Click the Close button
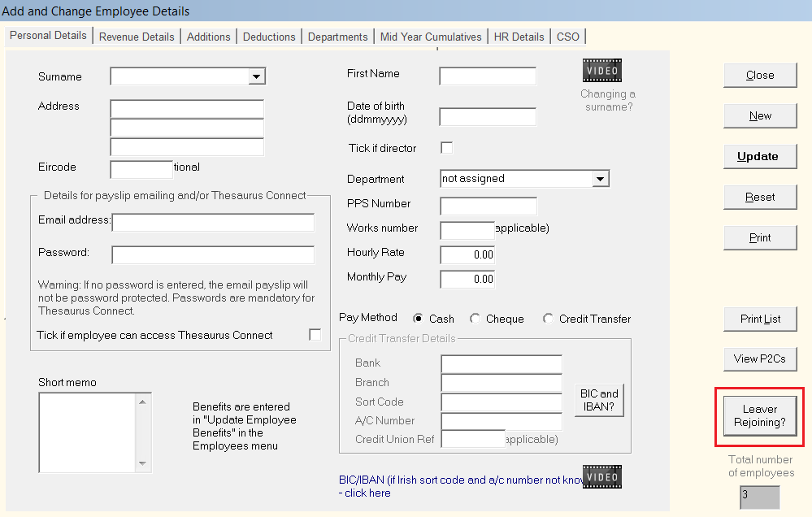Viewport: 812px width, 517px height. (760, 75)
